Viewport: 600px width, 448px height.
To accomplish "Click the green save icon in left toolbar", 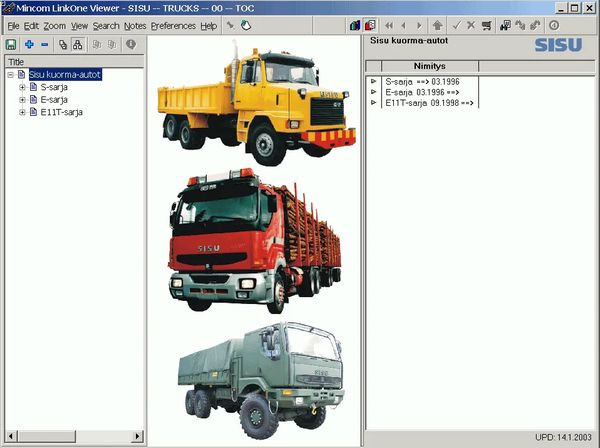I will [11, 45].
